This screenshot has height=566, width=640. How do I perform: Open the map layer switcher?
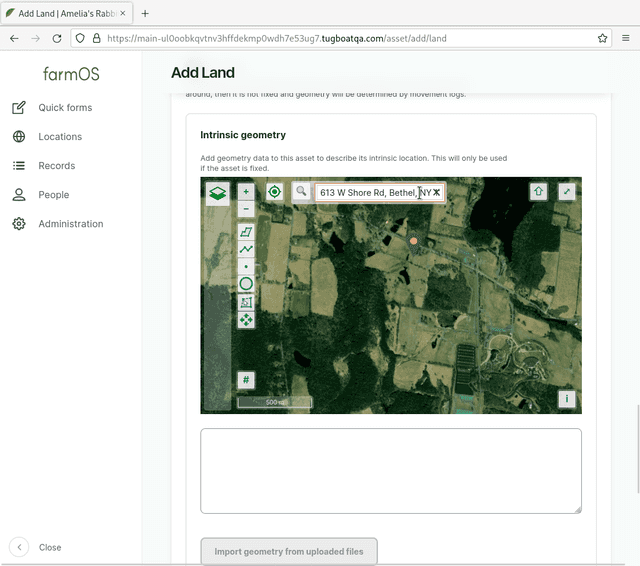[x=217, y=193]
